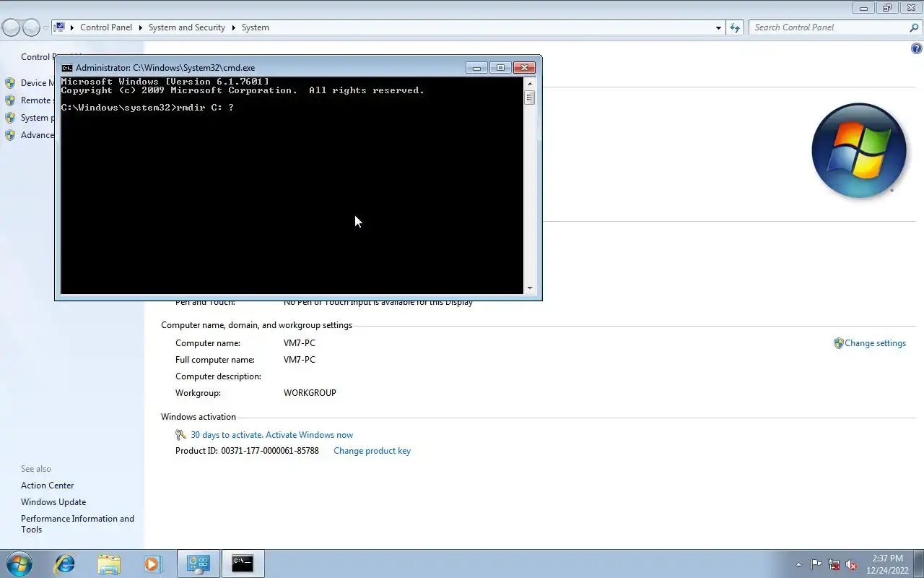
Task: Open System protection sidebar link
Action: pos(37,118)
